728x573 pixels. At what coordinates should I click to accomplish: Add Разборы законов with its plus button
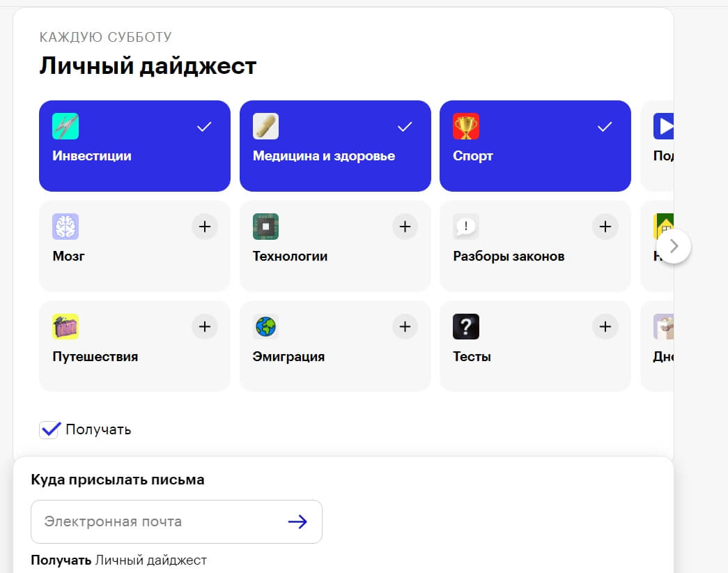(x=605, y=227)
